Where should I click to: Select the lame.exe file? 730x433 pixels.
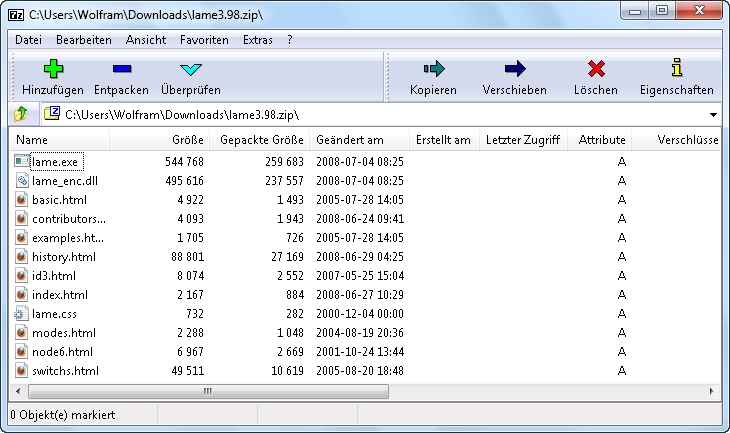click(x=53, y=161)
